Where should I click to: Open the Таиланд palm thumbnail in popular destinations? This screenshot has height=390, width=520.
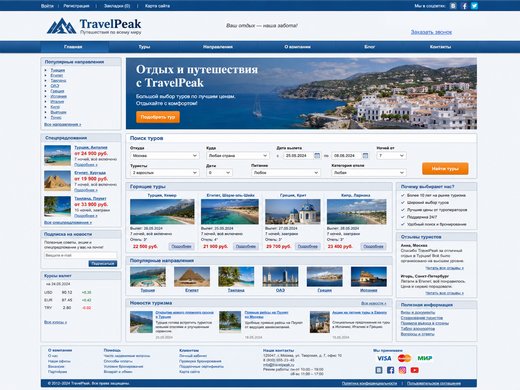(x=236, y=277)
